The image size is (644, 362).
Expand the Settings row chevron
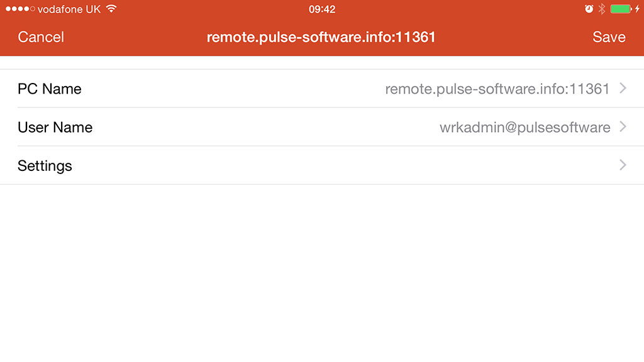click(x=623, y=165)
